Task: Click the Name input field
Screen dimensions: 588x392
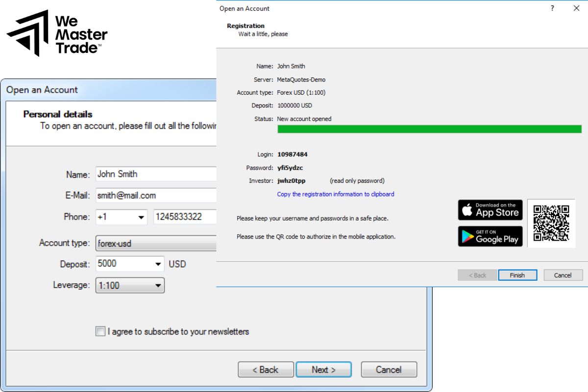Action: tap(156, 174)
